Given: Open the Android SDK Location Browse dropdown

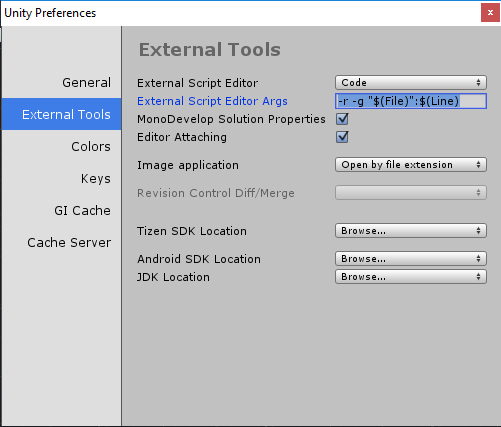Looking at the screenshot, I should (x=411, y=259).
